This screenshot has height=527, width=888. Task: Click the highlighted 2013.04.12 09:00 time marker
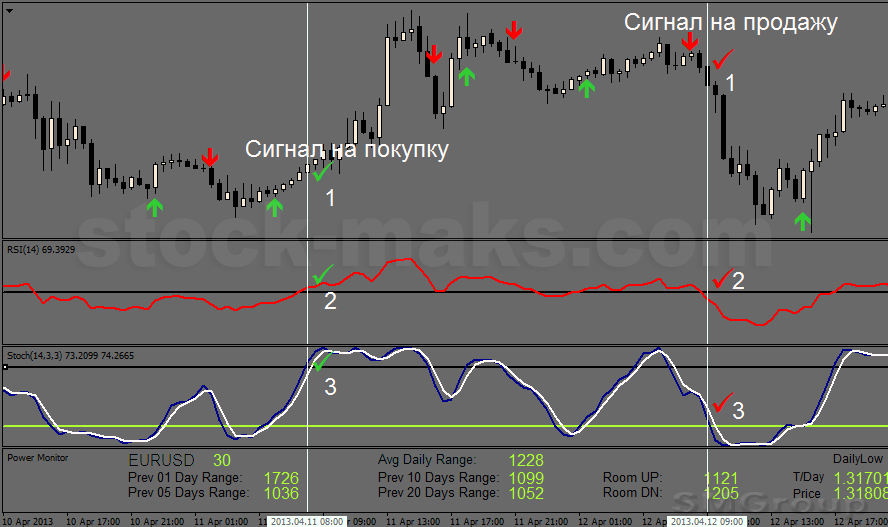pyautogui.click(x=708, y=521)
